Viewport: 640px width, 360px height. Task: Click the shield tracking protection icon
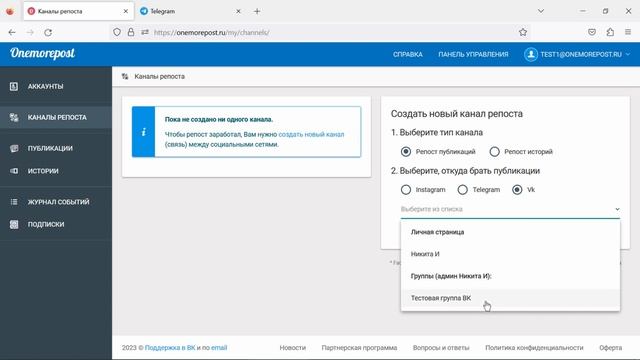[117, 32]
